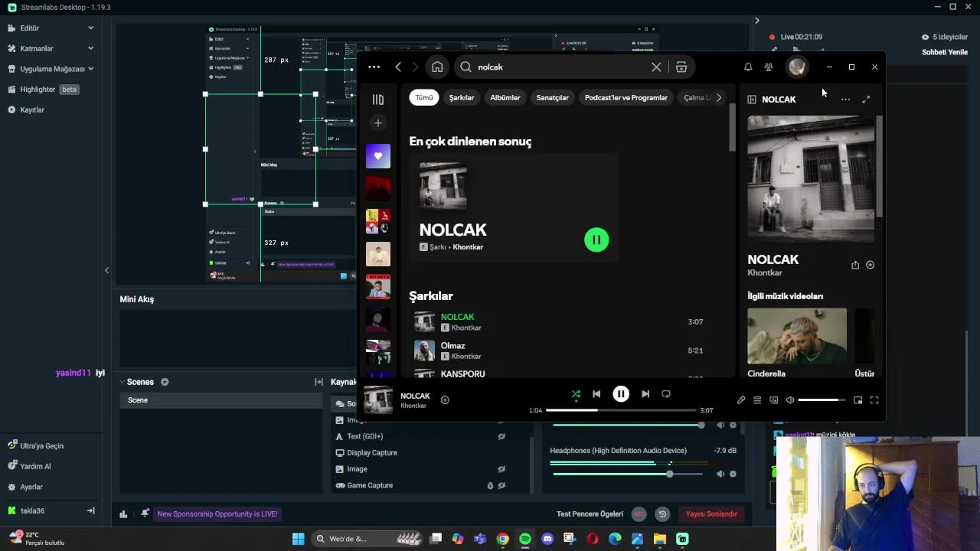Screen dimensions: 980x551
Task: Open Spotify profile avatar
Action: click(x=797, y=67)
